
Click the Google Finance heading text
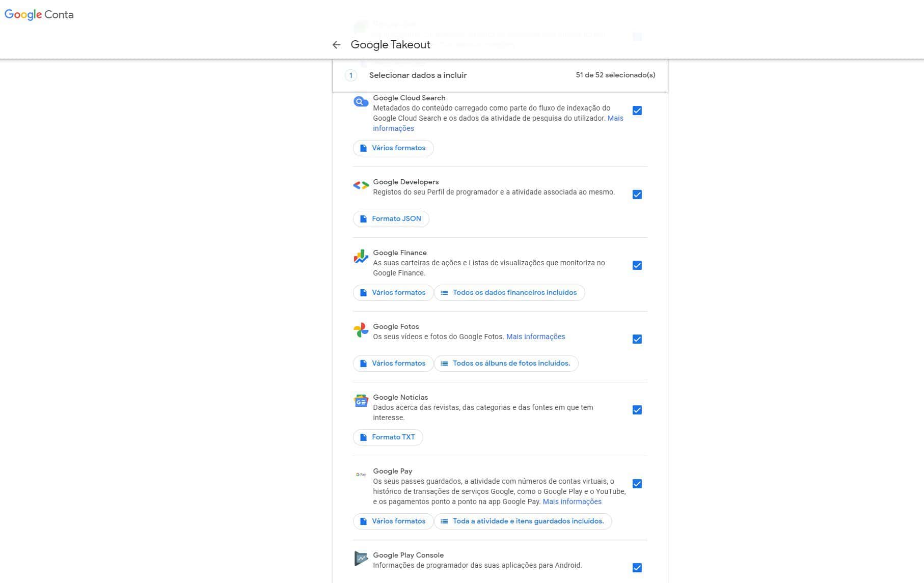400,253
